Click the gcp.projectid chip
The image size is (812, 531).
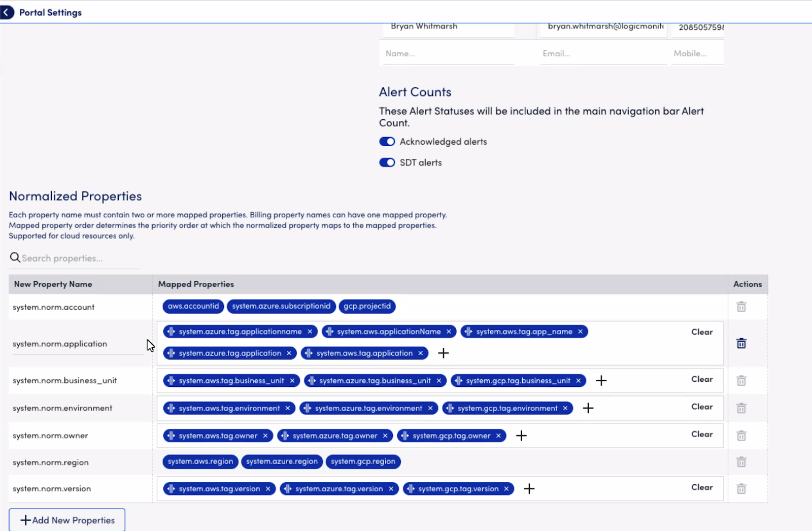click(366, 306)
